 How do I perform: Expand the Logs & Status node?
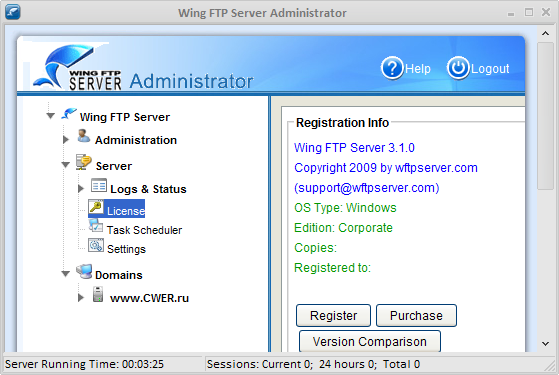[x=81, y=189]
